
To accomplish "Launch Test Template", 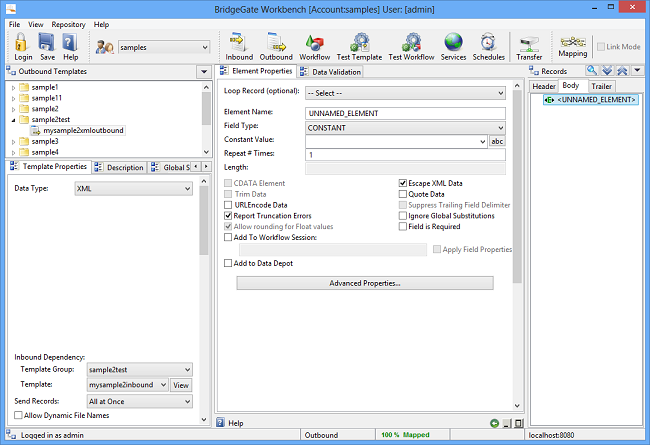I will [359, 46].
